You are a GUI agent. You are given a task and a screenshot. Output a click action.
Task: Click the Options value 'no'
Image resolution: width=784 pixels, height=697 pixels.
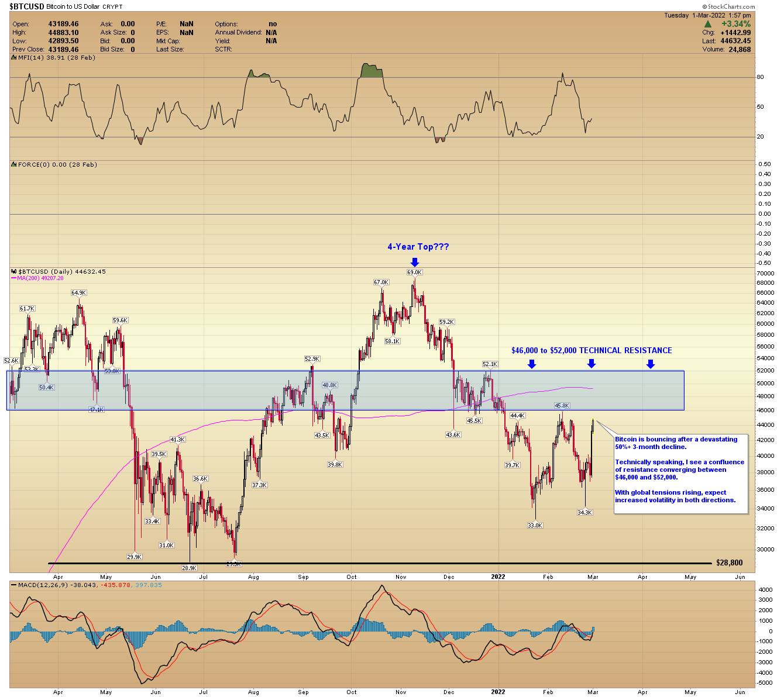273,24
